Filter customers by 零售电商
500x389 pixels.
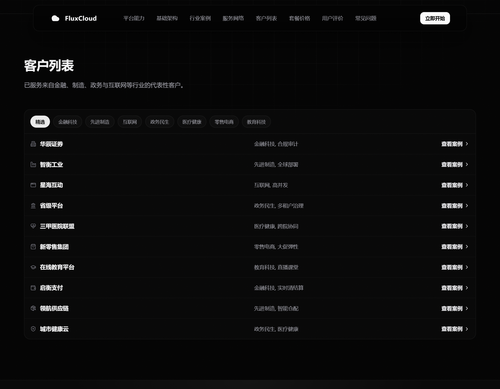[224, 122]
